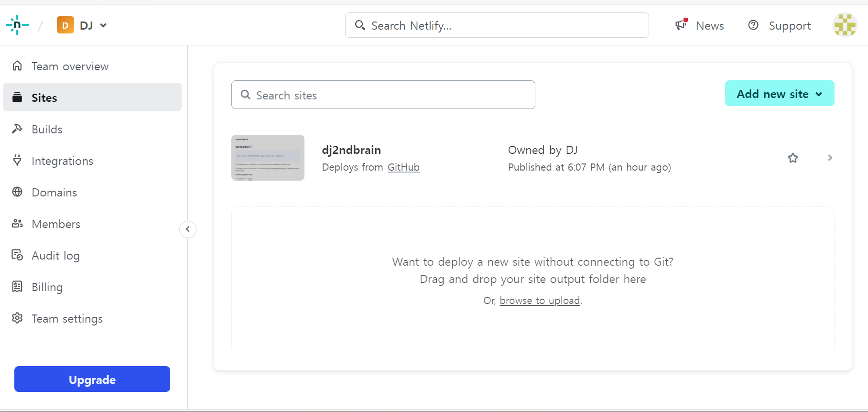Open the user avatar menu
The height and width of the screenshot is (412, 868).
845,25
